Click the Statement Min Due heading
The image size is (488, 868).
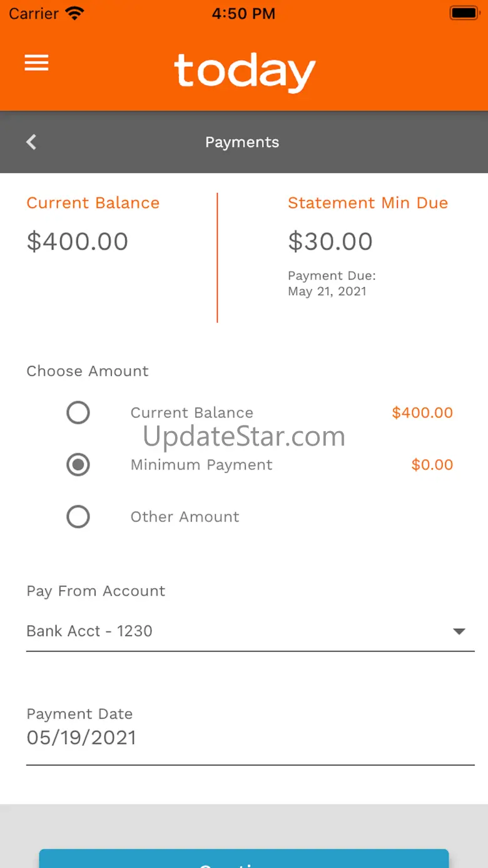(x=368, y=203)
